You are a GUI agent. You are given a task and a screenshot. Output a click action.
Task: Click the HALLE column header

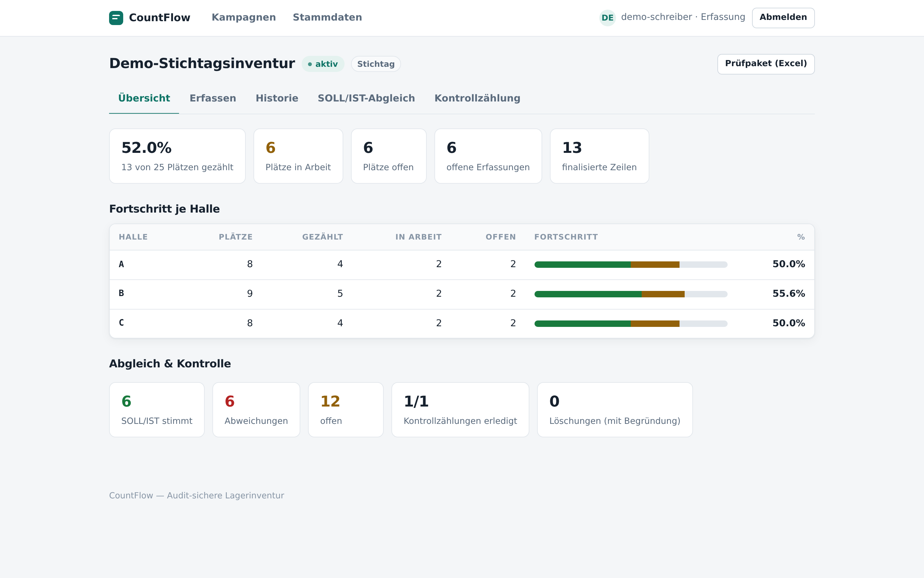[x=133, y=237]
